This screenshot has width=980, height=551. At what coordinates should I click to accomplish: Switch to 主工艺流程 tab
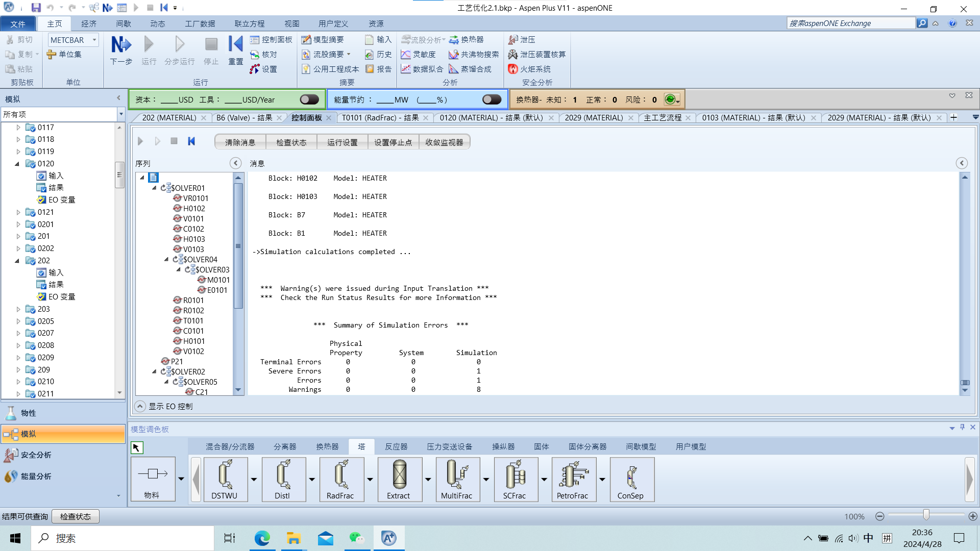663,118
